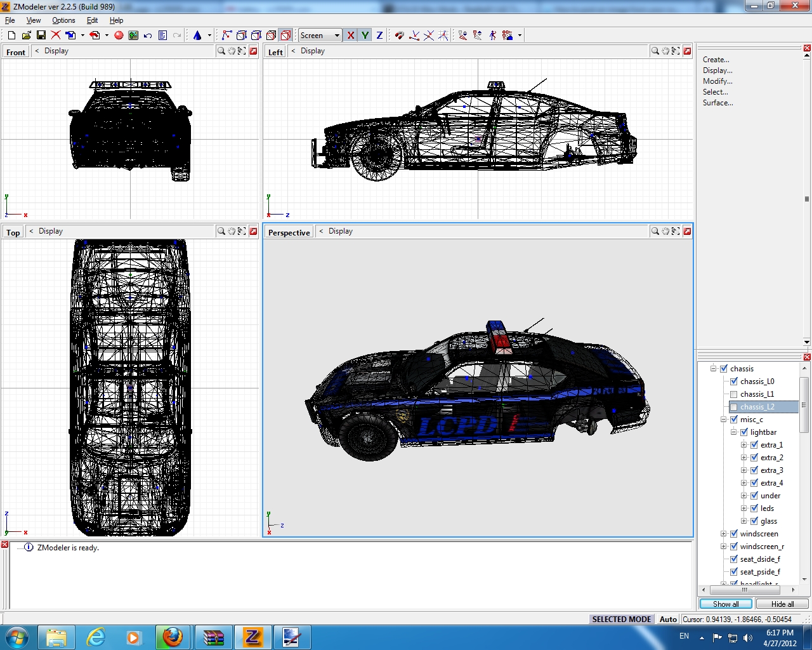Screen dimensions: 812x650
Task: Open the Edit menu
Action: [92, 20]
